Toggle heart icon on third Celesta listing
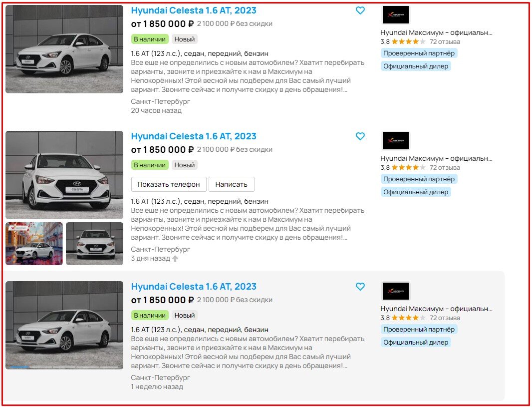532x407 pixels. click(x=360, y=287)
